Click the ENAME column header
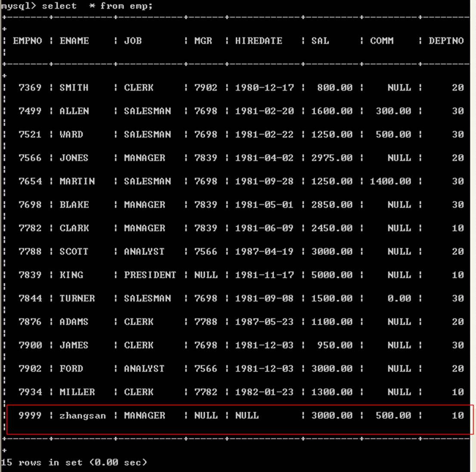Image resolution: width=476 pixels, height=472 pixels. pos(74,41)
